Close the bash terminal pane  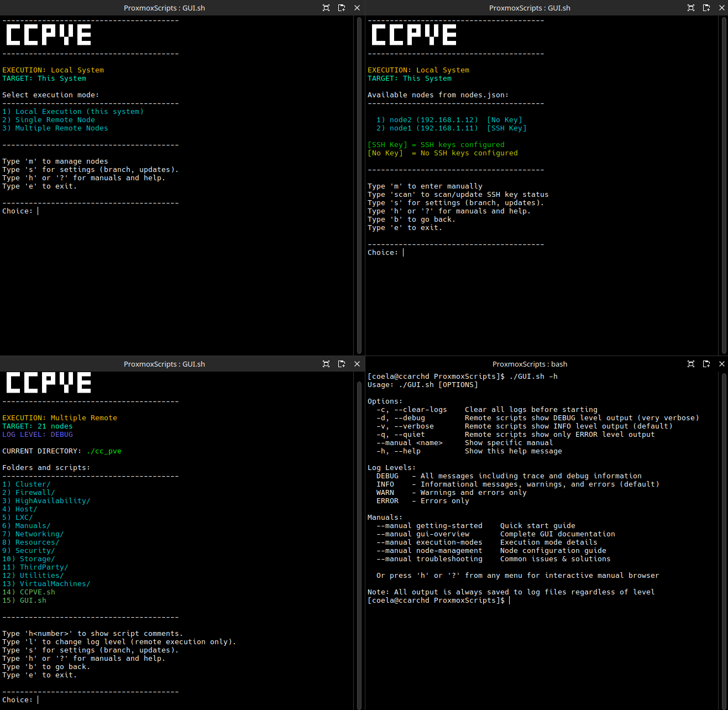722,364
